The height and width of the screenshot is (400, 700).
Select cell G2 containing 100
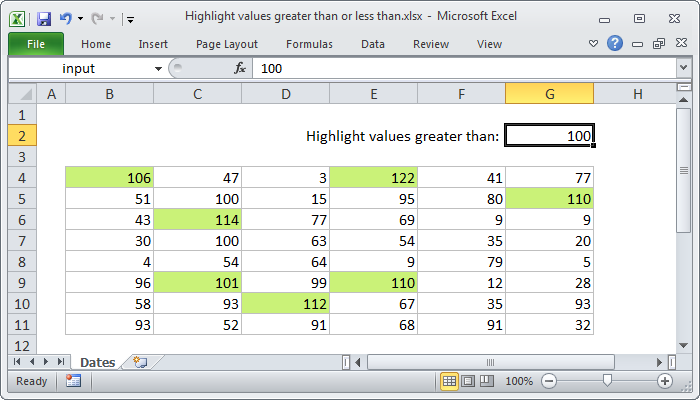coord(549,136)
